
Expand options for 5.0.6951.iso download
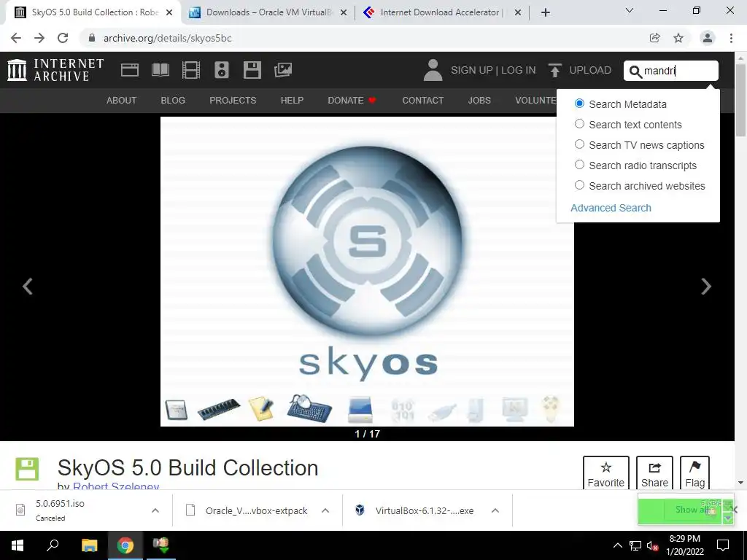click(x=155, y=510)
